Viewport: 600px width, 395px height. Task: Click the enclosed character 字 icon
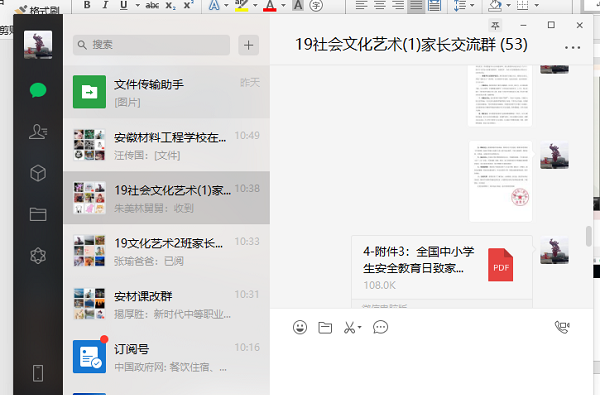click(x=316, y=5)
